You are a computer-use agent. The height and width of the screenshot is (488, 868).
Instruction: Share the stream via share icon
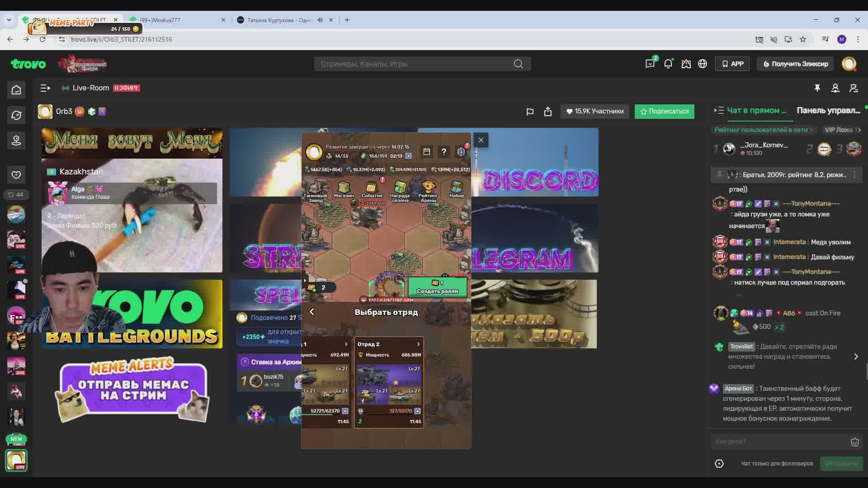[x=548, y=112]
